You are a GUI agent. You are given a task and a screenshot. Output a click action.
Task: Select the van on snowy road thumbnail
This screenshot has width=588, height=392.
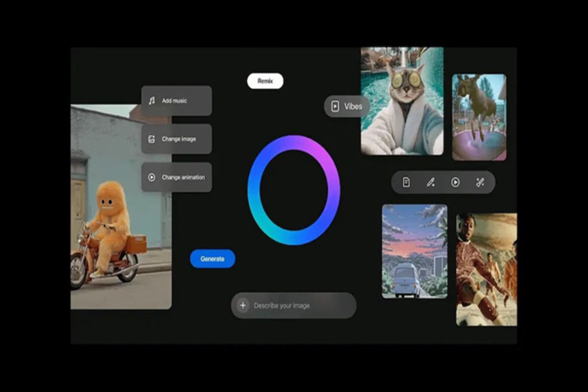414,251
